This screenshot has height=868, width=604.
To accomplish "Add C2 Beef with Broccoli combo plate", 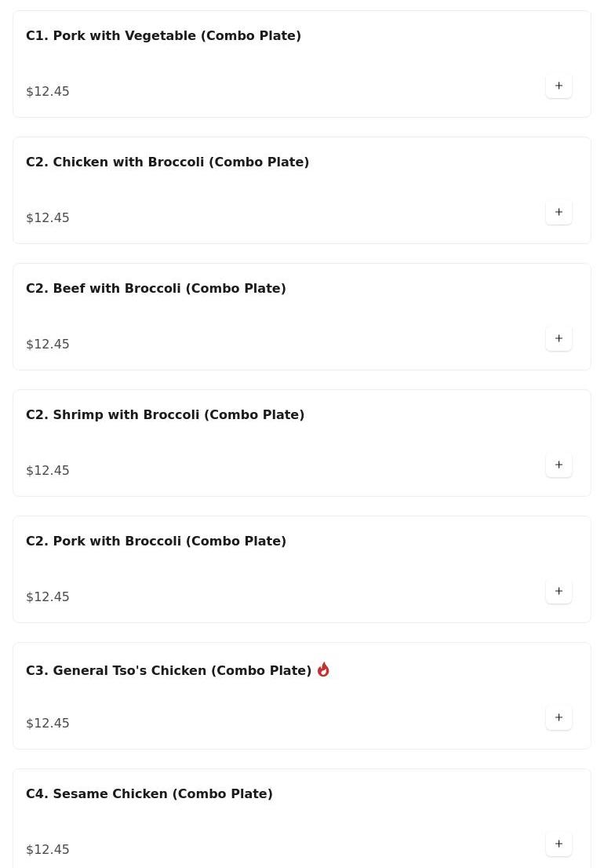I will 559,338.
